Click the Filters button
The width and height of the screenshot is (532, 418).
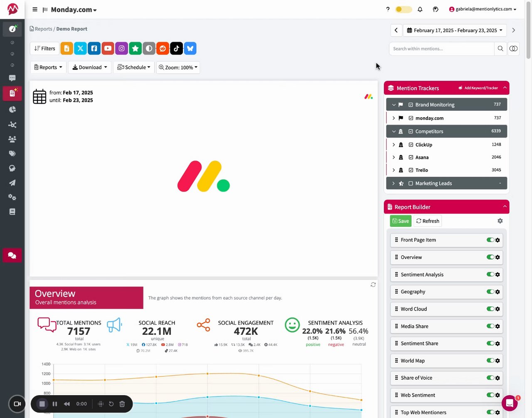pyautogui.click(x=44, y=48)
